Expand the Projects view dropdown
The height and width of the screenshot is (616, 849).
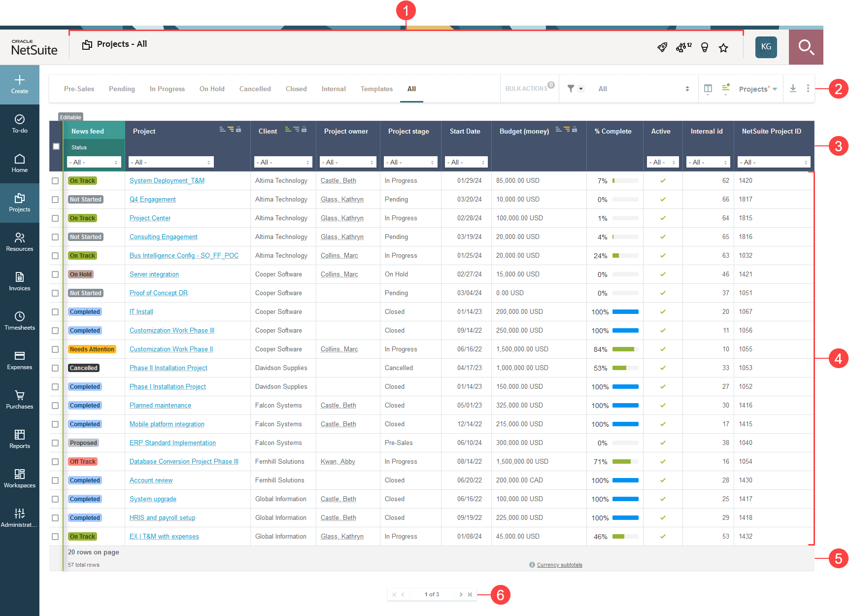coord(758,89)
